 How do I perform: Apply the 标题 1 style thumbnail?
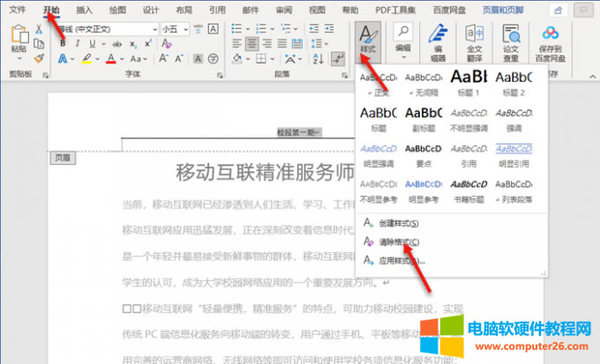click(469, 82)
